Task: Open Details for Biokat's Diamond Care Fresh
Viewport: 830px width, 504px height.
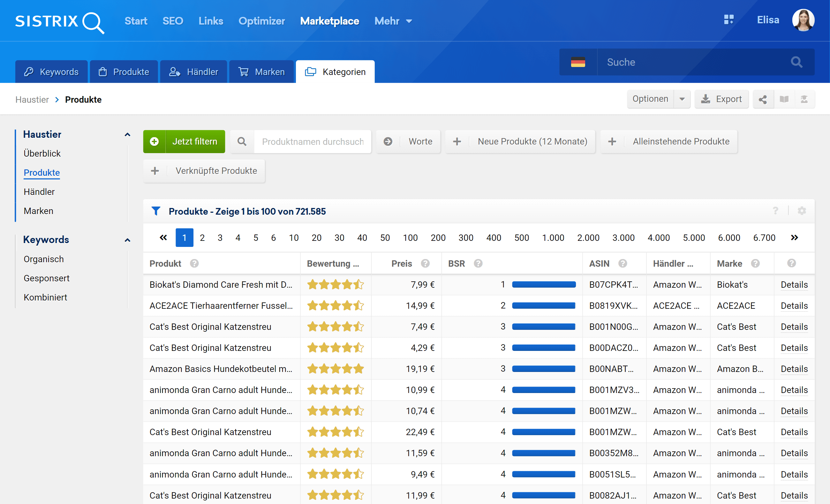Action: click(794, 285)
